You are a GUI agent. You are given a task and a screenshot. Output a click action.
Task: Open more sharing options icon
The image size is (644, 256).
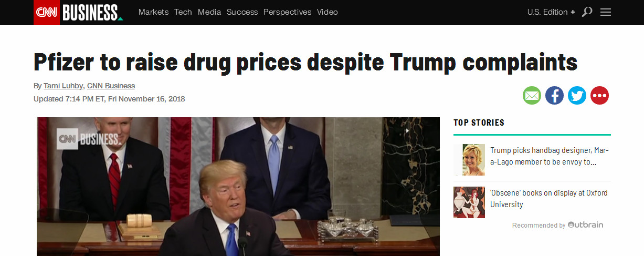click(599, 96)
